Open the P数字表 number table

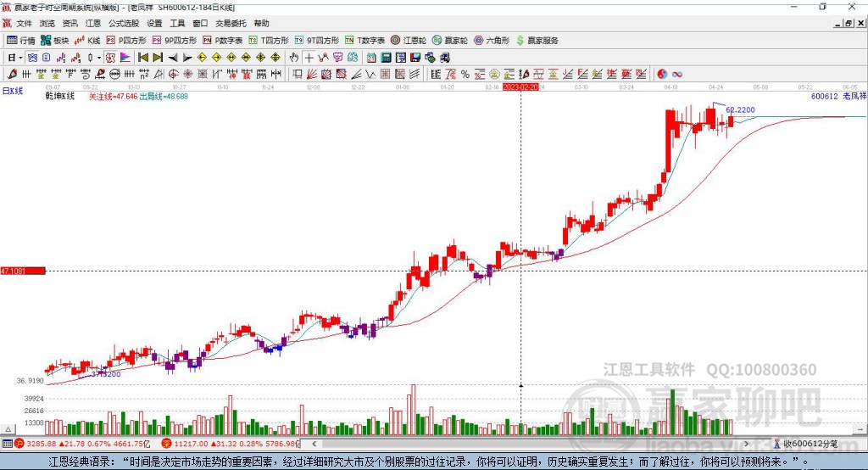(223, 41)
